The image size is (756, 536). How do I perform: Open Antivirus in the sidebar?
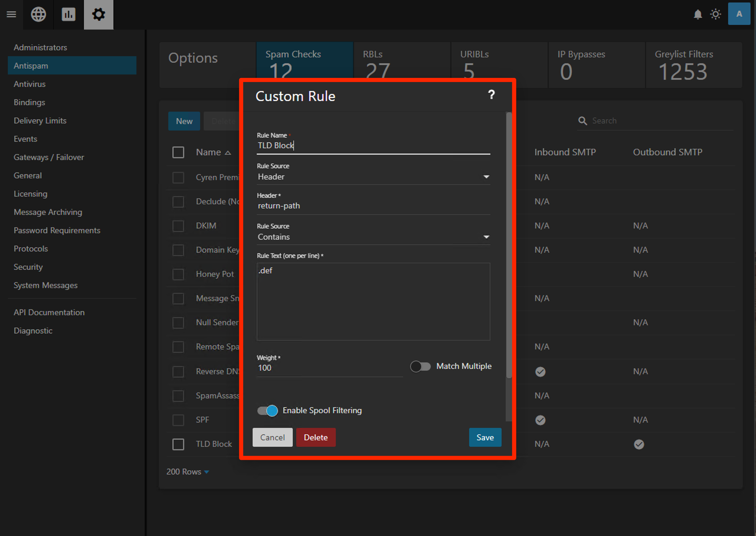point(30,84)
